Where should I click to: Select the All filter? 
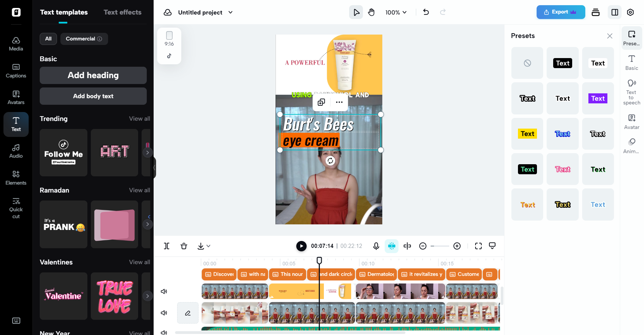[48, 39]
